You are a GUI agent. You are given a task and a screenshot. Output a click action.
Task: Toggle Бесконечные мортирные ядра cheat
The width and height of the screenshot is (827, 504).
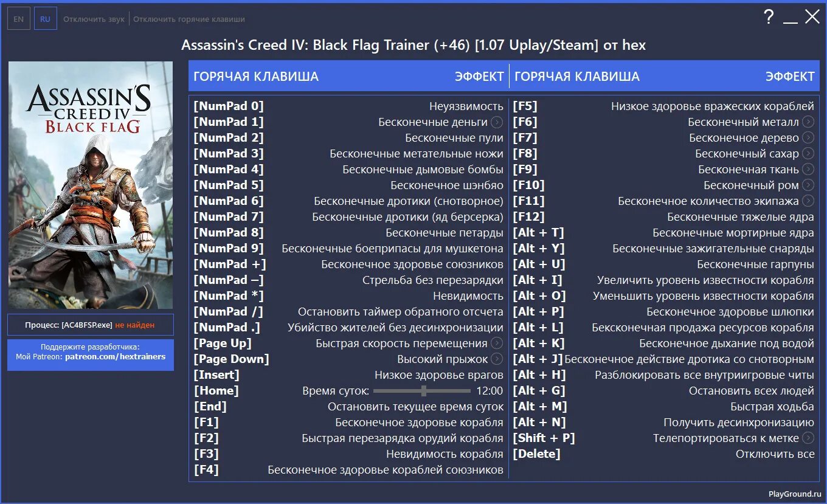coord(733,233)
